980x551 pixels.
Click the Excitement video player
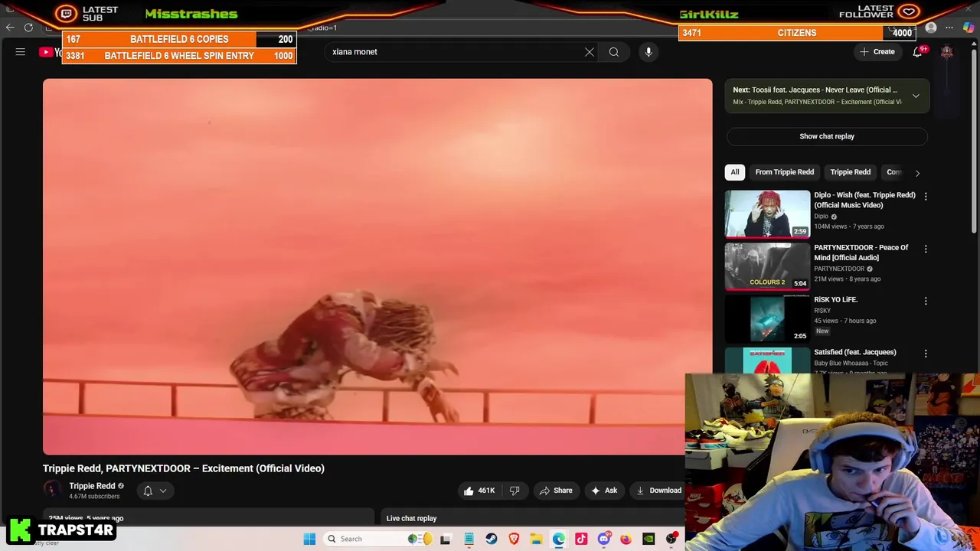click(377, 266)
